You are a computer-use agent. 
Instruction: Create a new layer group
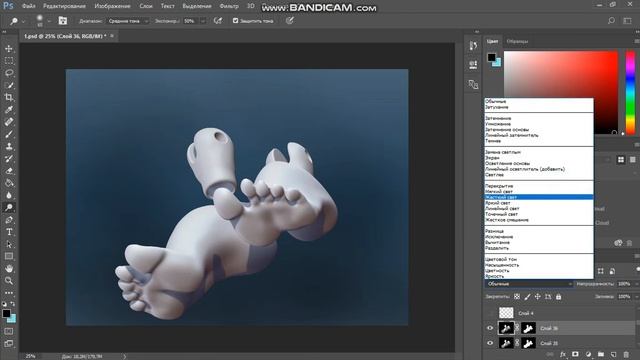pyautogui.click(x=601, y=354)
